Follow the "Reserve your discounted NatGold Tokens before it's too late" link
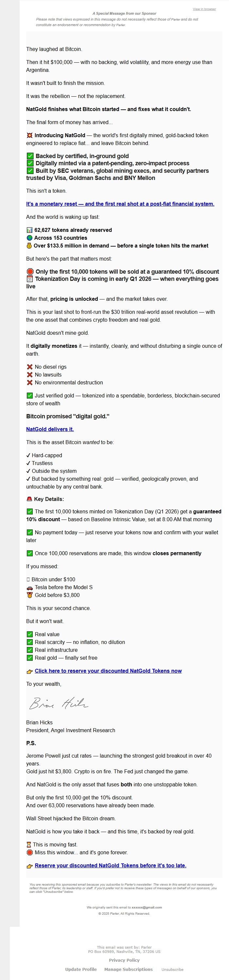229x980 pixels. [x=111, y=865]
